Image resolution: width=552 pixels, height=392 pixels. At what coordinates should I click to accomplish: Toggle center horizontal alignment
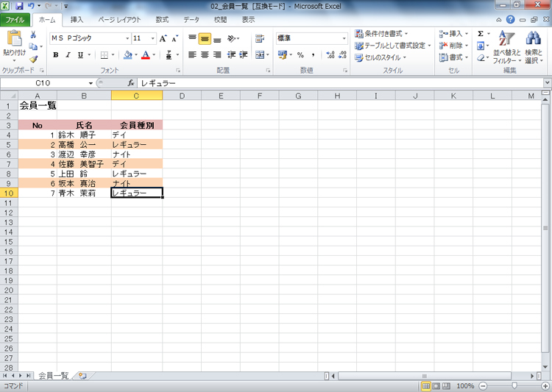pyautogui.click(x=205, y=55)
